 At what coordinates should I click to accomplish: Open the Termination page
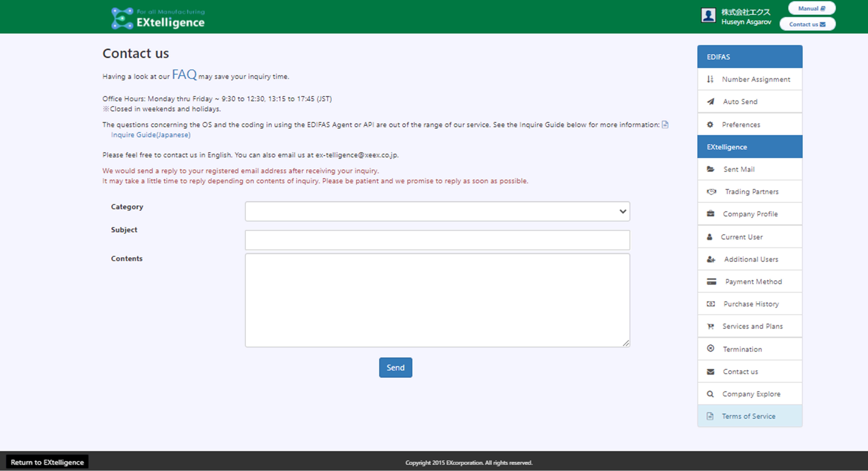[750, 349]
